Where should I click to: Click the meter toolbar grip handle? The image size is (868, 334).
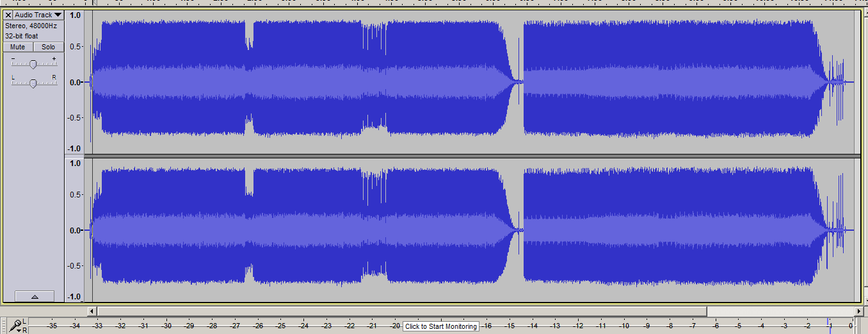pyautogui.click(x=4, y=326)
